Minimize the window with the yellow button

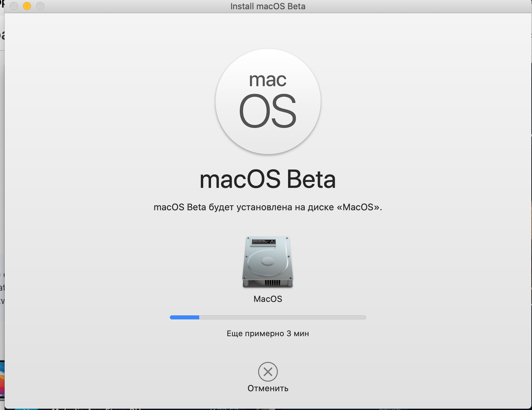click(27, 6)
